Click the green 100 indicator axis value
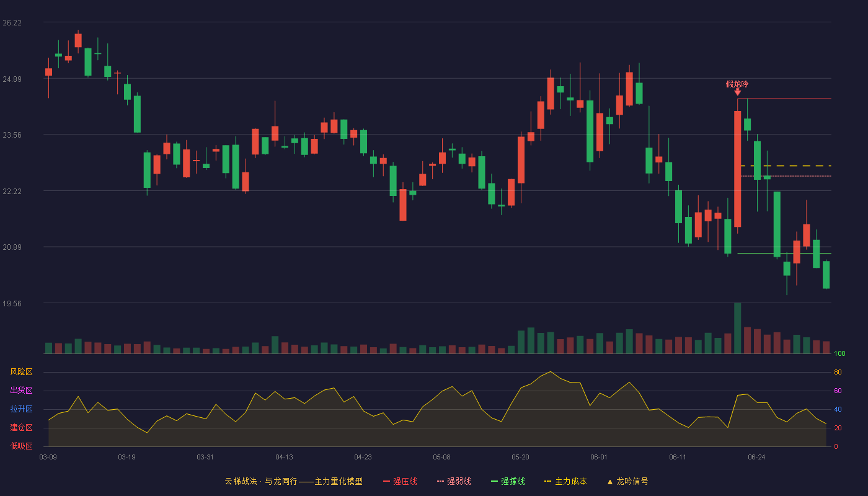 (x=839, y=354)
